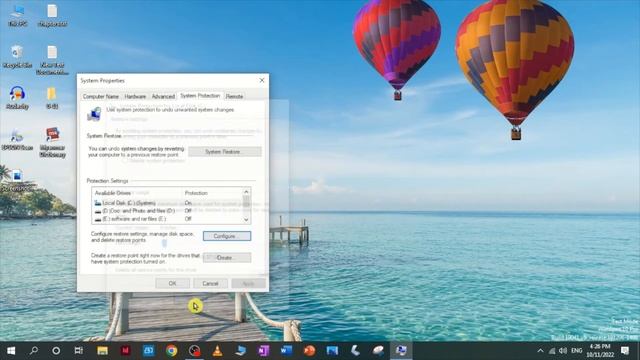The image size is (640, 360).
Task: Open the red M app in taskbar
Action: click(125, 350)
